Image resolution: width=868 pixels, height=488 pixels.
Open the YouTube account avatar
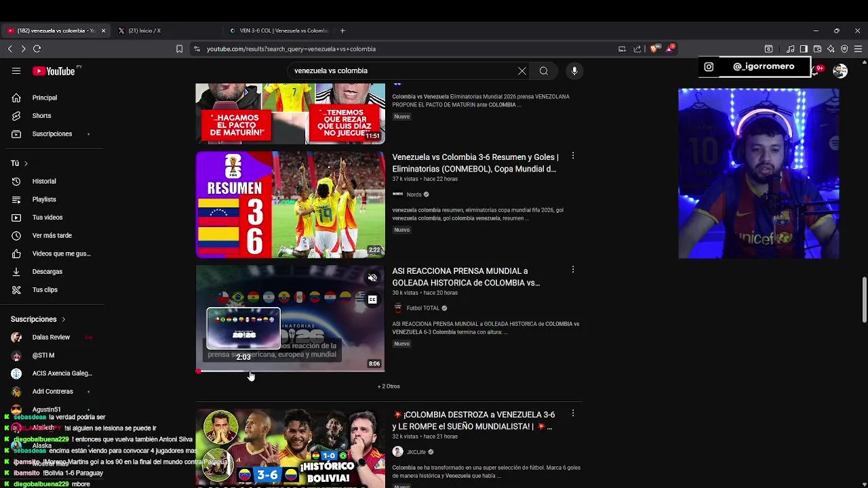pos(840,70)
